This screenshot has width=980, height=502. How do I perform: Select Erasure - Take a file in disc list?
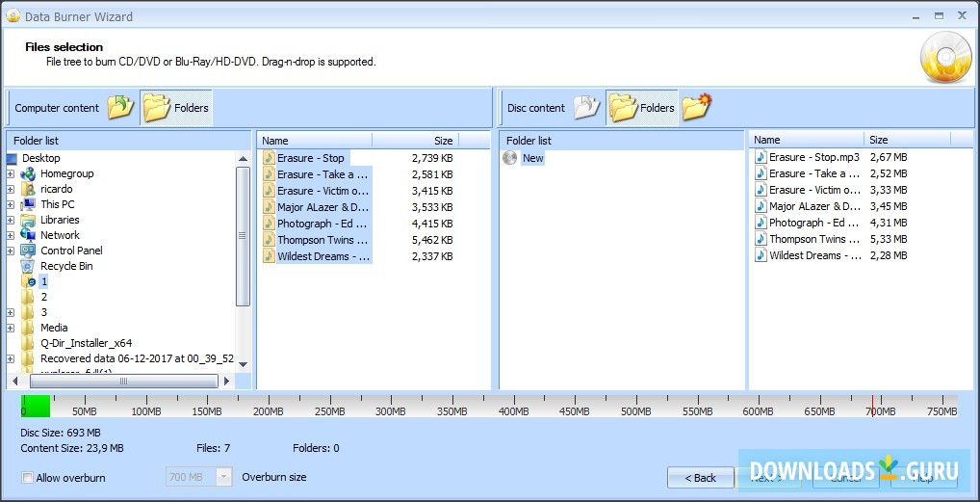tap(814, 173)
